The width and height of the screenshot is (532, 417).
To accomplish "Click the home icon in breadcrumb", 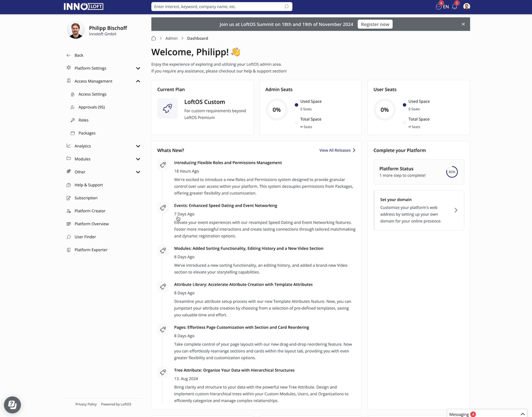I will point(154,38).
